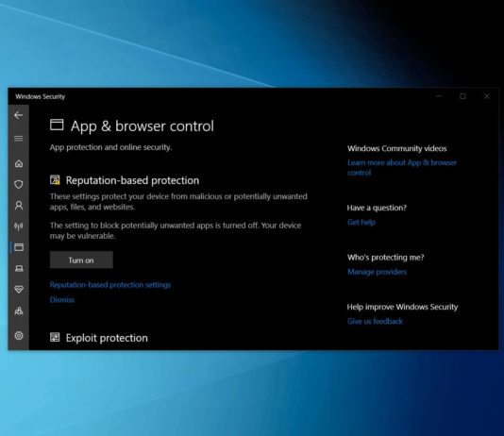
Task: Open Device security laptop icon
Action: pyautogui.click(x=19, y=268)
